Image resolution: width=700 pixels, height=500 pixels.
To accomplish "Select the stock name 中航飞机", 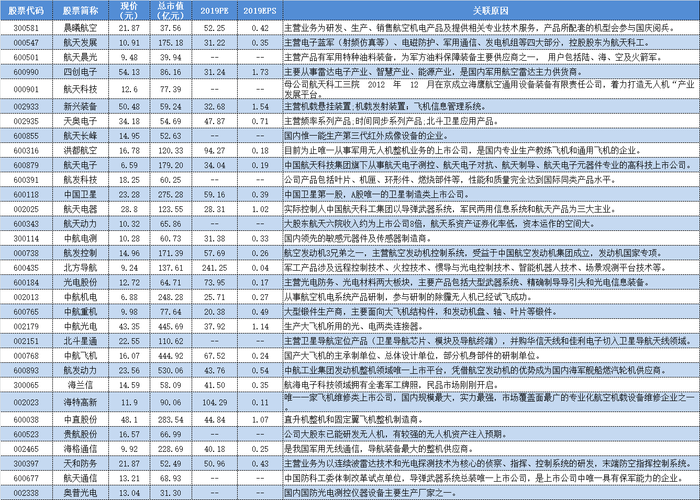I will [x=80, y=356].
